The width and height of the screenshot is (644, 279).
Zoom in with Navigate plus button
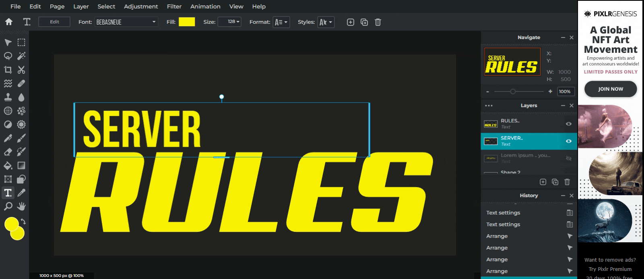[550, 92]
